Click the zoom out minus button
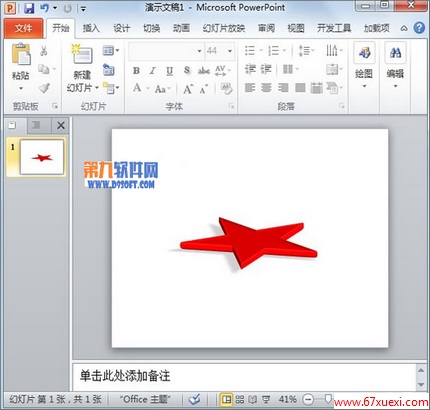Screen dimensions: 430x410 coord(308,399)
